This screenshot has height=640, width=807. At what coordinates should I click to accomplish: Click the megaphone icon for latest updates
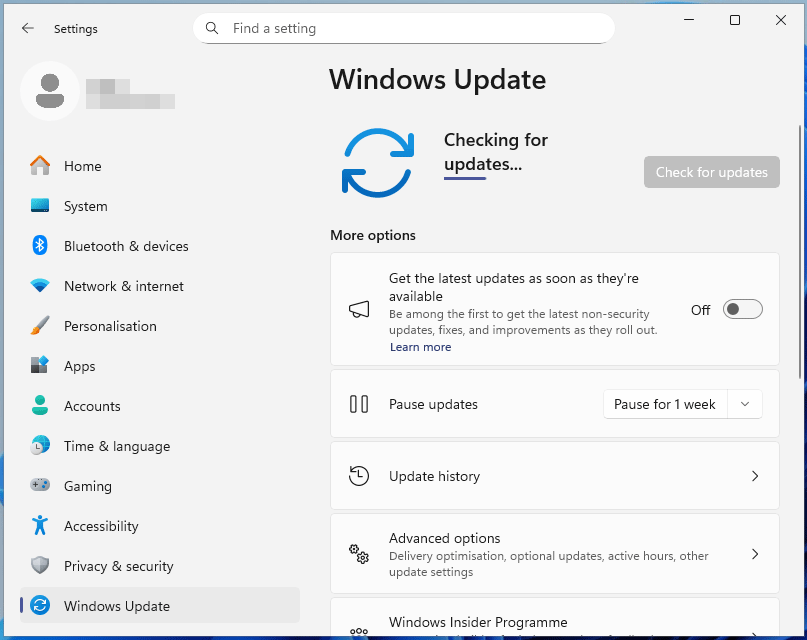[x=359, y=309]
